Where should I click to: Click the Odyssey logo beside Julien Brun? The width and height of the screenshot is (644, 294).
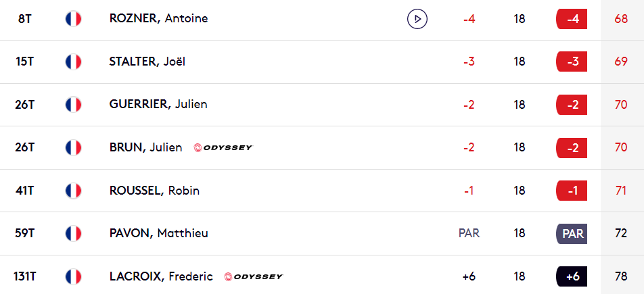(x=223, y=148)
